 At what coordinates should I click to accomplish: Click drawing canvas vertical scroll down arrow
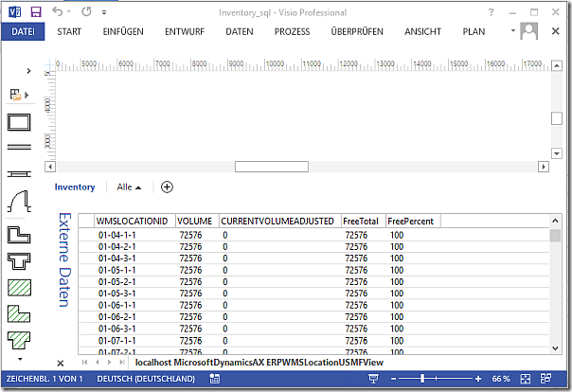pyautogui.click(x=556, y=153)
